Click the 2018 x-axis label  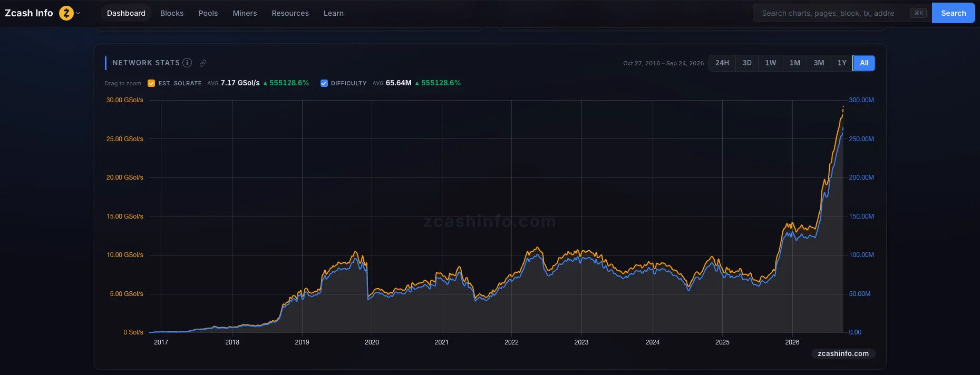coord(232,342)
